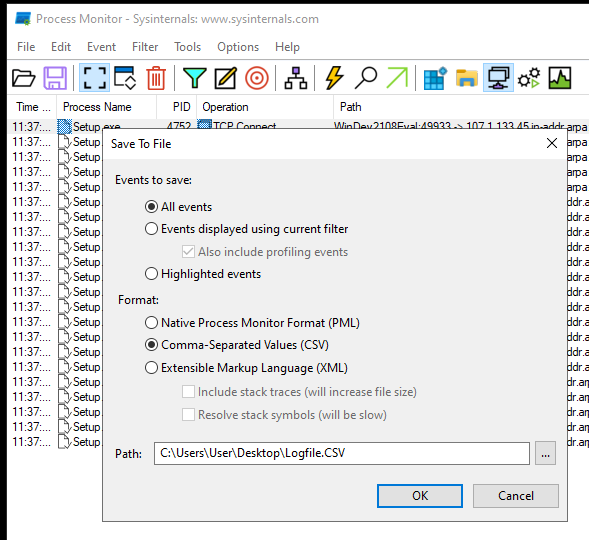This screenshot has height=540, width=589.
Task: Click the Process Name column header
Action: pyautogui.click(x=106, y=107)
